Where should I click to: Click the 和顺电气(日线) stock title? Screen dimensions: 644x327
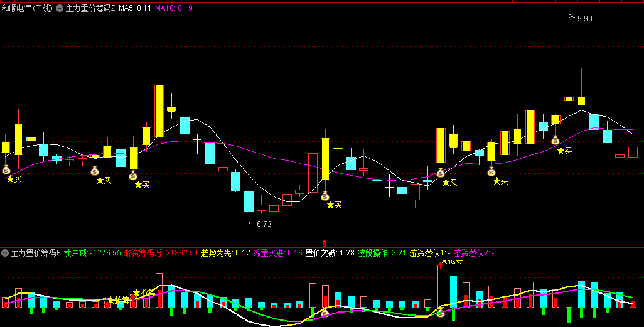click(28, 8)
